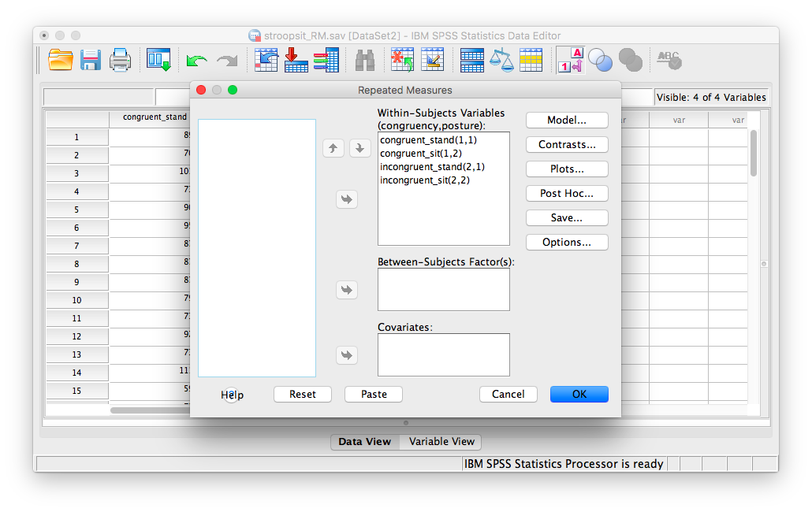812x512 pixels.
Task: Click the data editor horizontal scrollbar
Action: 150,410
